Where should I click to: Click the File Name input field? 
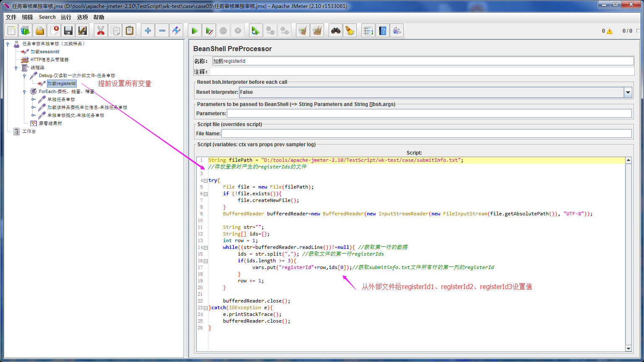pyautogui.click(x=426, y=134)
